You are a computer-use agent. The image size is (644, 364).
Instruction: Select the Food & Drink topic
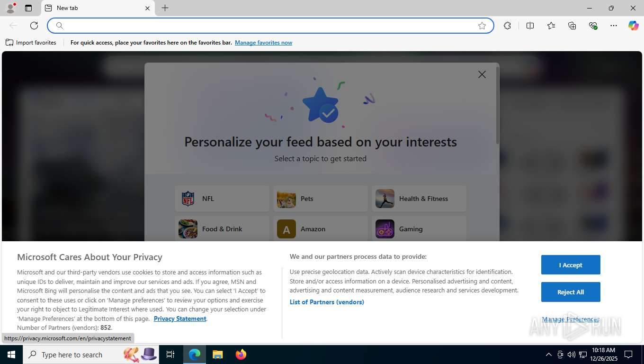click(222, 229)
